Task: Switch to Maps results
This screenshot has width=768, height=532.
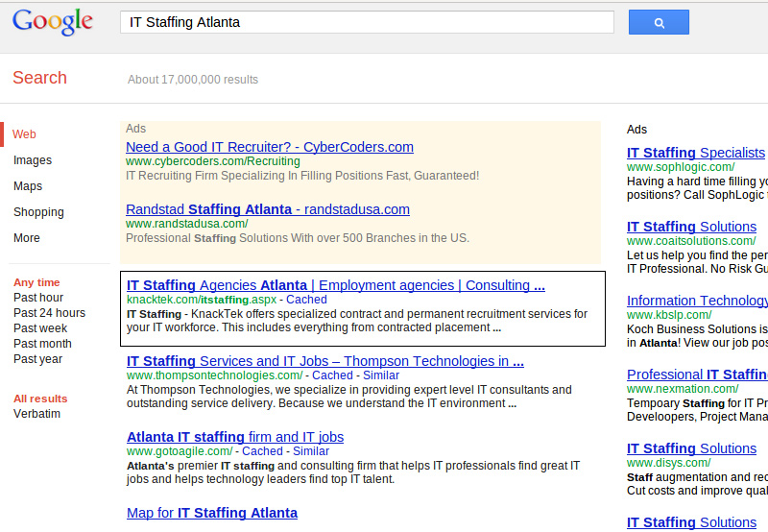Action: (x=28, y=186)
